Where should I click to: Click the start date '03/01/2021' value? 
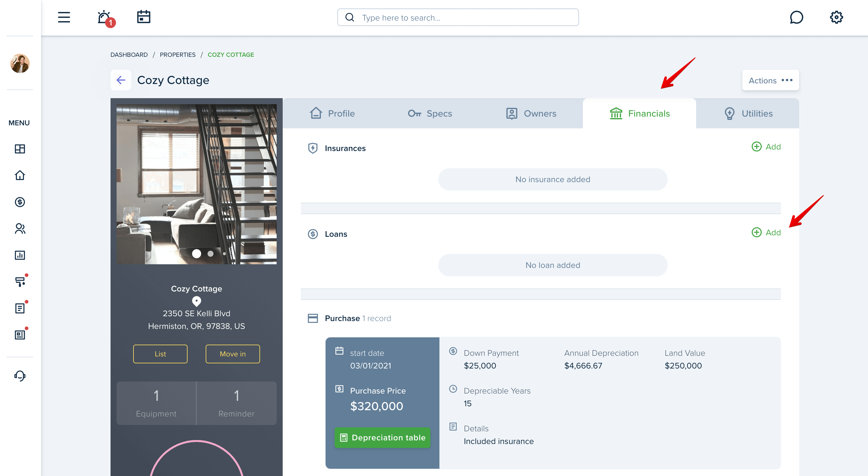[x=371, y=365]
